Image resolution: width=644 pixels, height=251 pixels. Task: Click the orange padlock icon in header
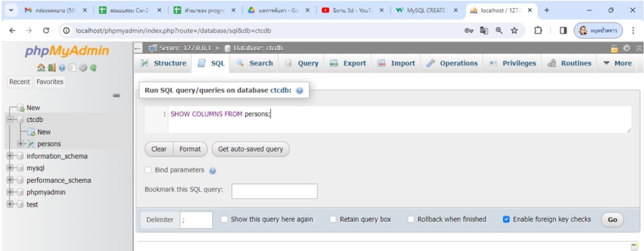pos(614,48)
